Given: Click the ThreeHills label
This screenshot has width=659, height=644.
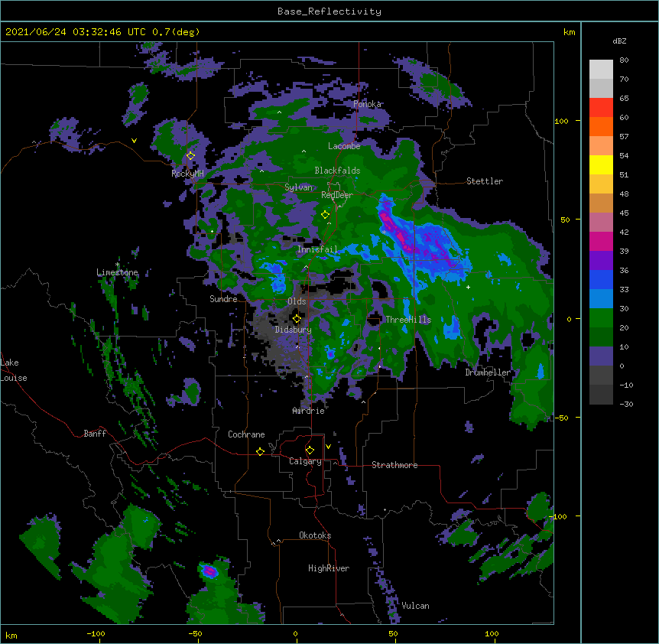Looking at the screenshot, I should tap(408, 320).
